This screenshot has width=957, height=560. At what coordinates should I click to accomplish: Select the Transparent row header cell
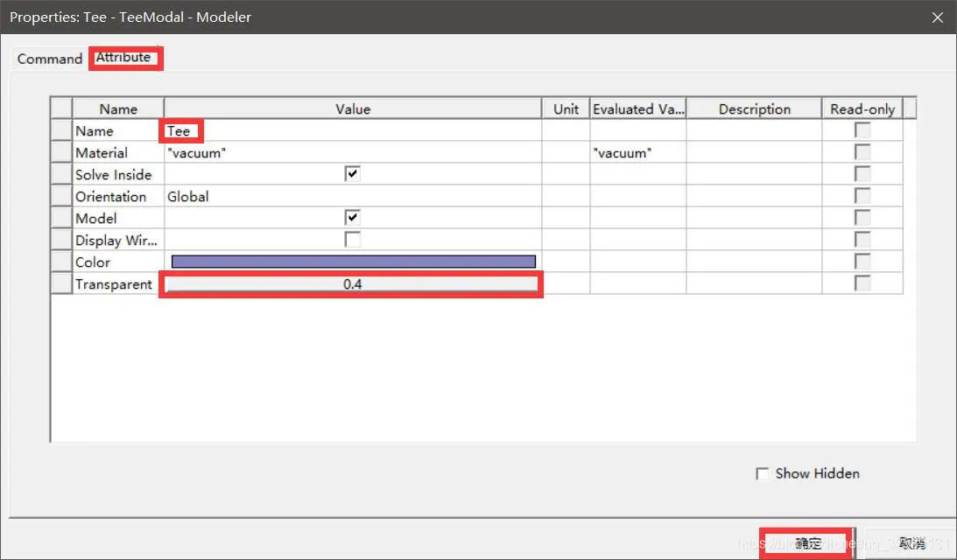[x=61, y=283]
